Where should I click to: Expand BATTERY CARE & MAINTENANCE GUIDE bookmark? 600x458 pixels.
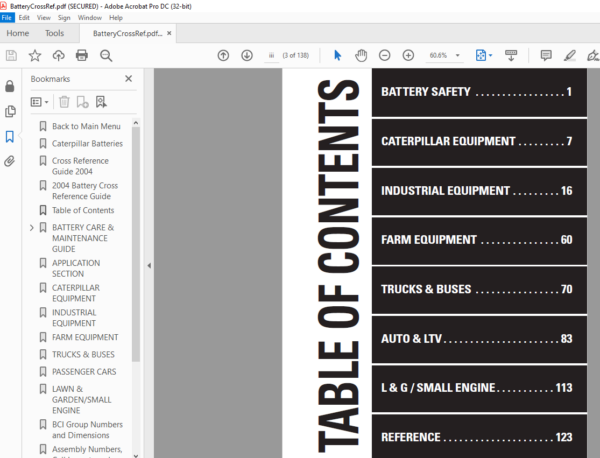point(32,228)
